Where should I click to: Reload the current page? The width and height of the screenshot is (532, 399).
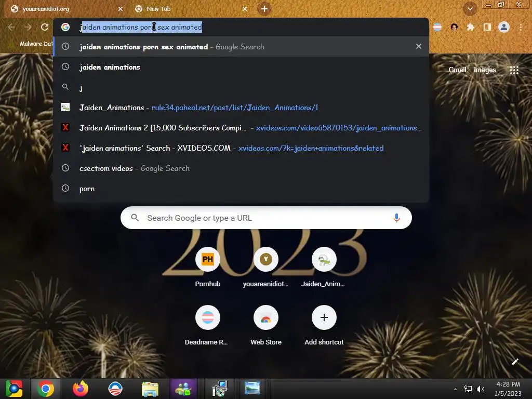pyautogui.click(x=45, y=27)
